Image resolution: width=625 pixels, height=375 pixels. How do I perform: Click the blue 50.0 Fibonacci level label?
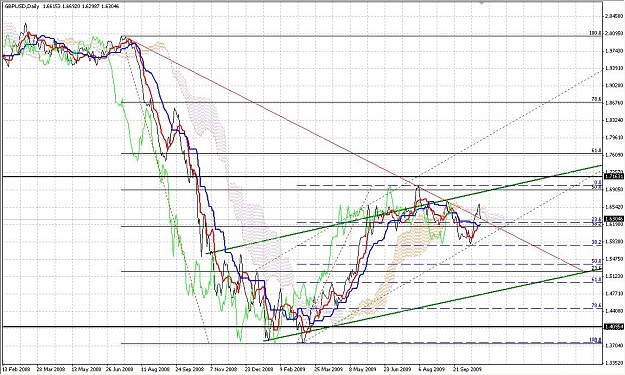[x=596, y=261]
